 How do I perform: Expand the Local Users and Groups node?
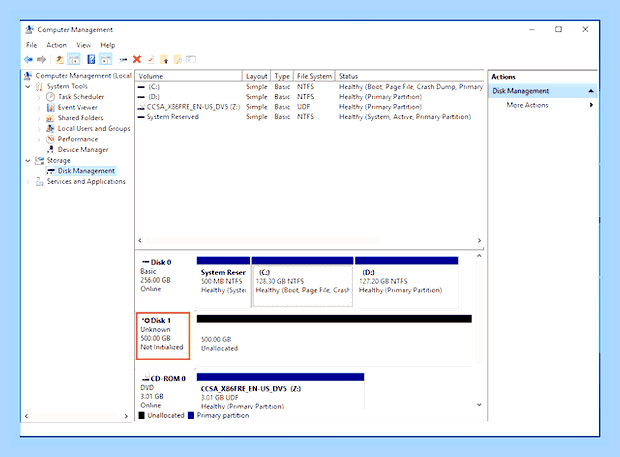click(x=39, y=129)
